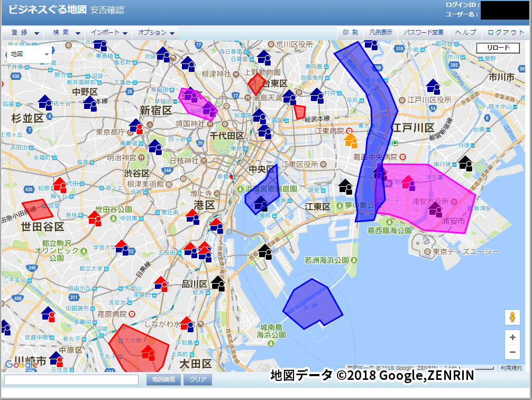Click the red house marker near 松原
This screenshot has width=532, height=400.
coord(60,185)
